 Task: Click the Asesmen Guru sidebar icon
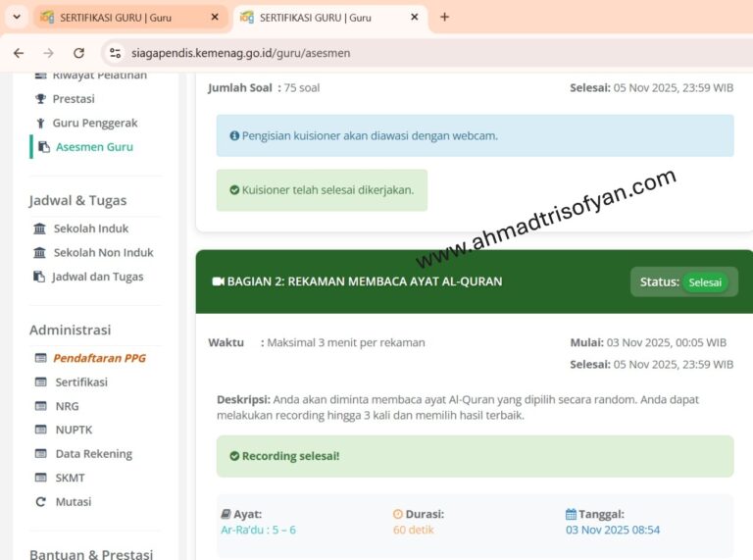tap(43, 147)
